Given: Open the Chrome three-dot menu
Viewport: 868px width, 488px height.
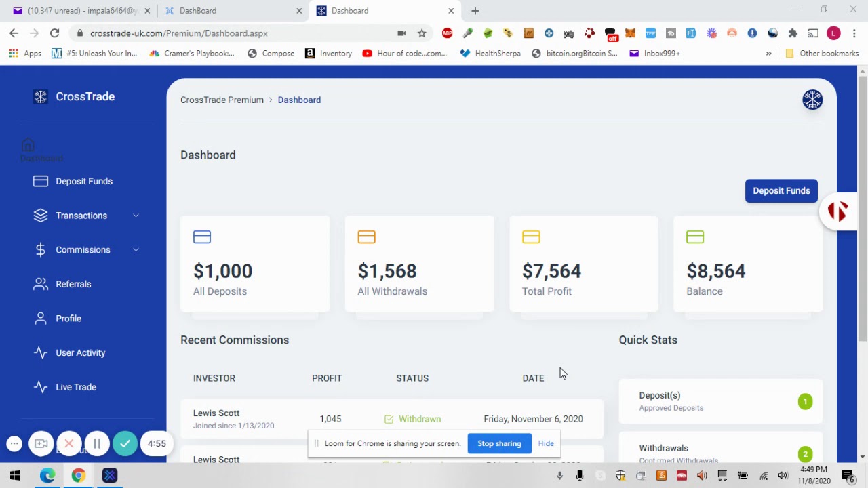Looking at the screenshot, I should [x=853, y=33].
